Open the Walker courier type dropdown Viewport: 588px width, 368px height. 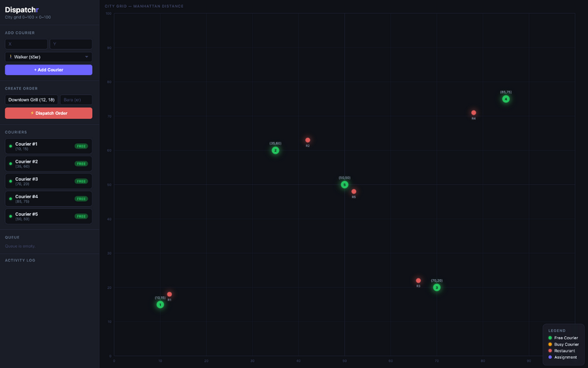click(48, 57)
